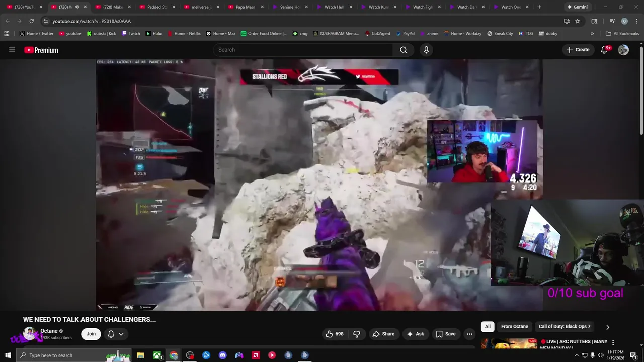The width and height of the screenshot is (644, 362).
Task: Open Google Lens search icon in toolbar
Action: pyautogui.click(x=594, y=21)
